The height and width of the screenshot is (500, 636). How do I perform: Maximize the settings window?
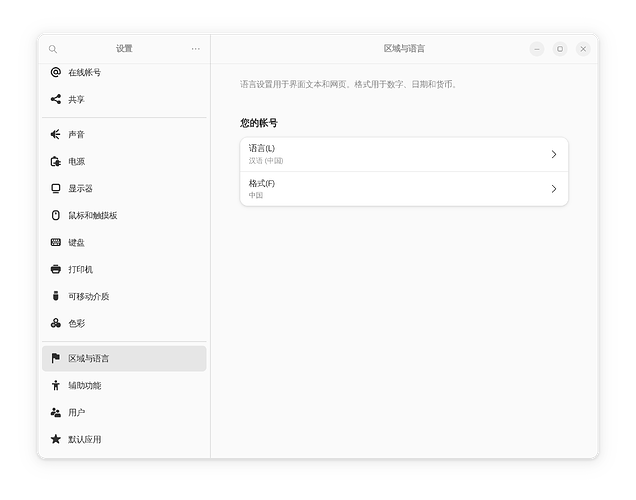[560, 49]
